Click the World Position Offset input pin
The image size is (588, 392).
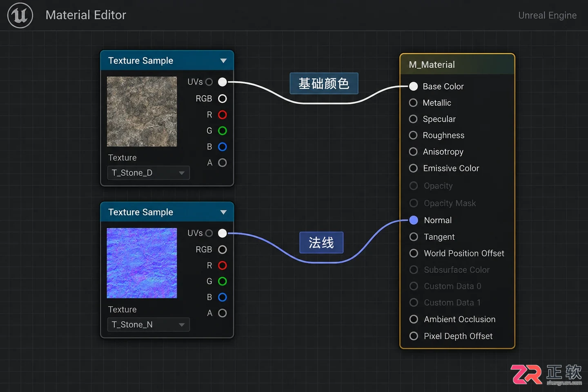(414, 253)
